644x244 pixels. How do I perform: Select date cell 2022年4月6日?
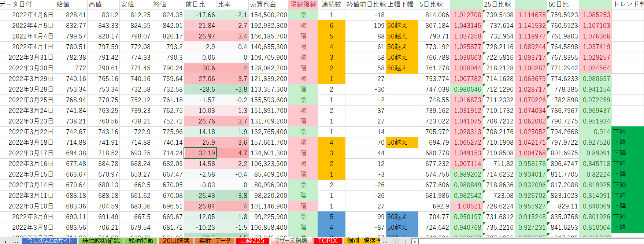pyautogui.click(x=28, y=15)
